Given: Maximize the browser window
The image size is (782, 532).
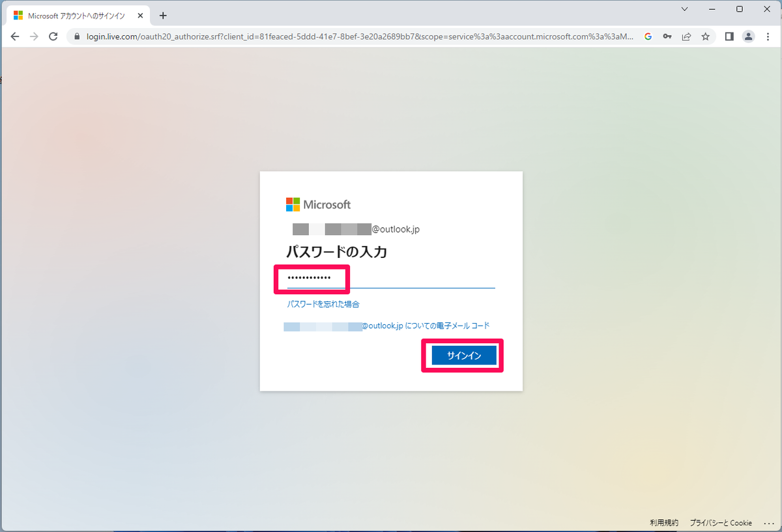Looking at the screenshot, I should [x=740, y=9].
